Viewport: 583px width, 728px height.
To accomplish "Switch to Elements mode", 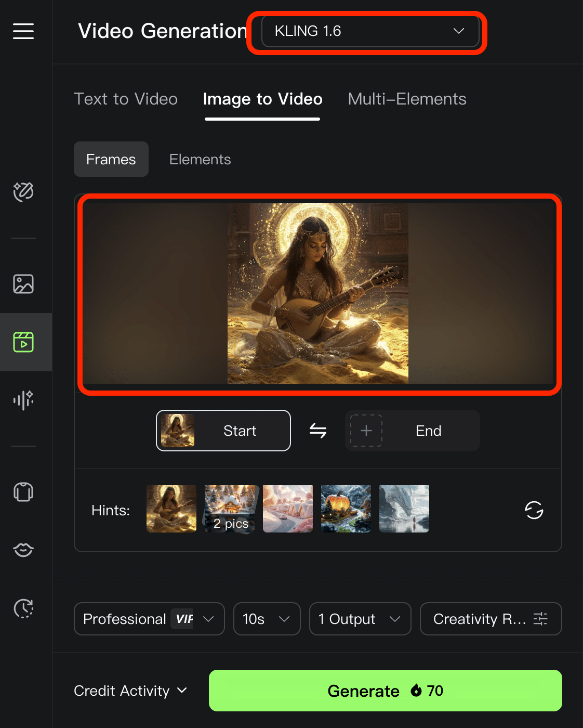I will (200, 159).
